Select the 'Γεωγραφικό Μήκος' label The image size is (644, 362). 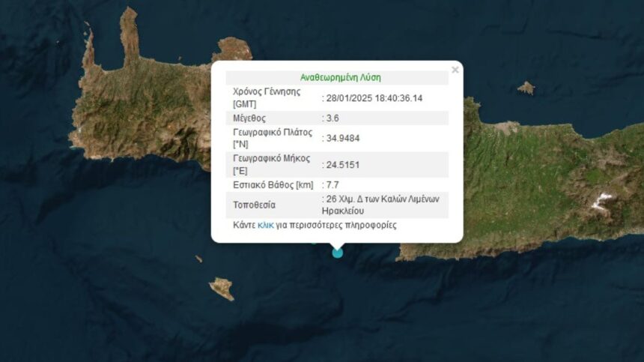point(272,159)
